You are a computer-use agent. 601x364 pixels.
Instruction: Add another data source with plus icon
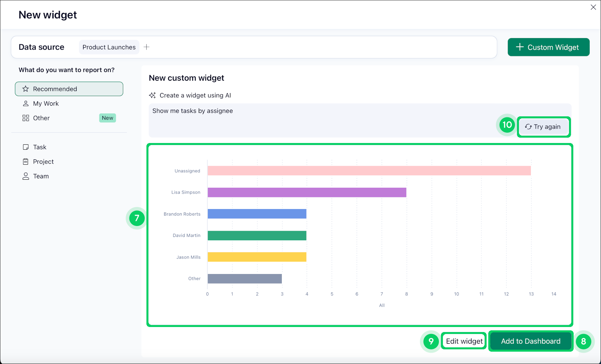pyautogui.click(x=146, y=47)
